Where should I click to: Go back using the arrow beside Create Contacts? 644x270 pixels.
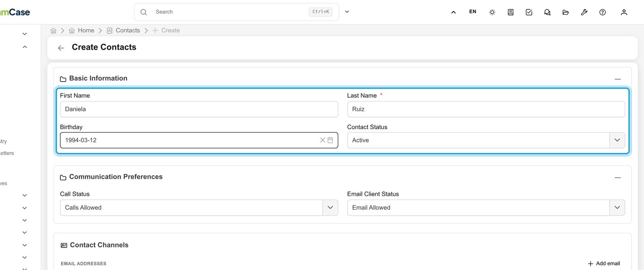click(61, 48)
